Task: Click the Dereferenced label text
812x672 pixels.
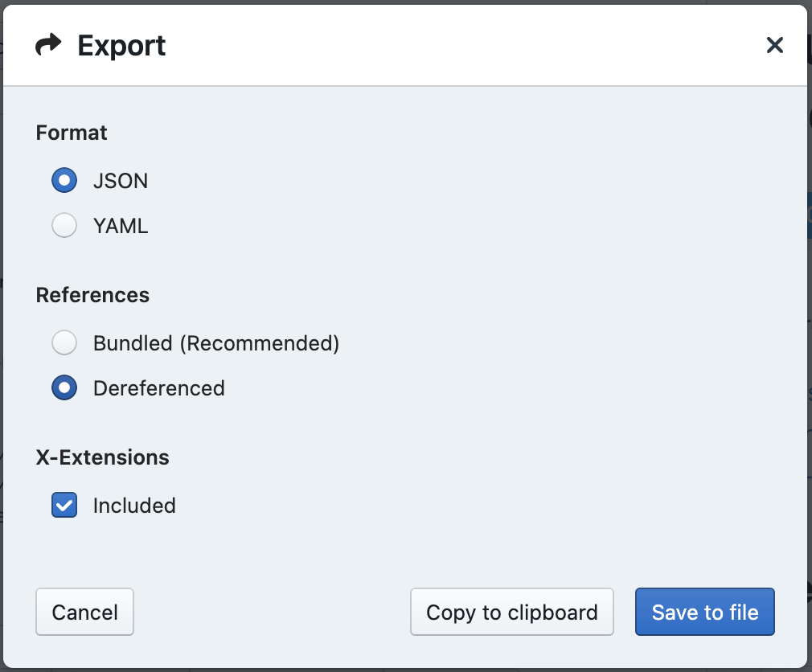Action: 159,388
